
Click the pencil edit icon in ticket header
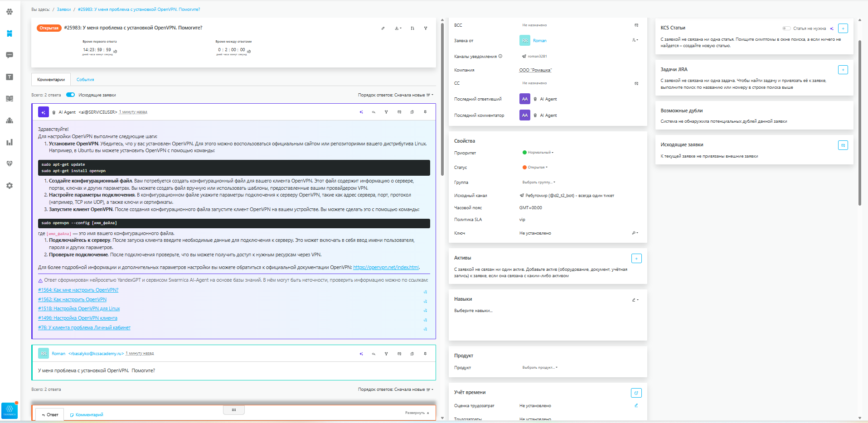[383, 28]
